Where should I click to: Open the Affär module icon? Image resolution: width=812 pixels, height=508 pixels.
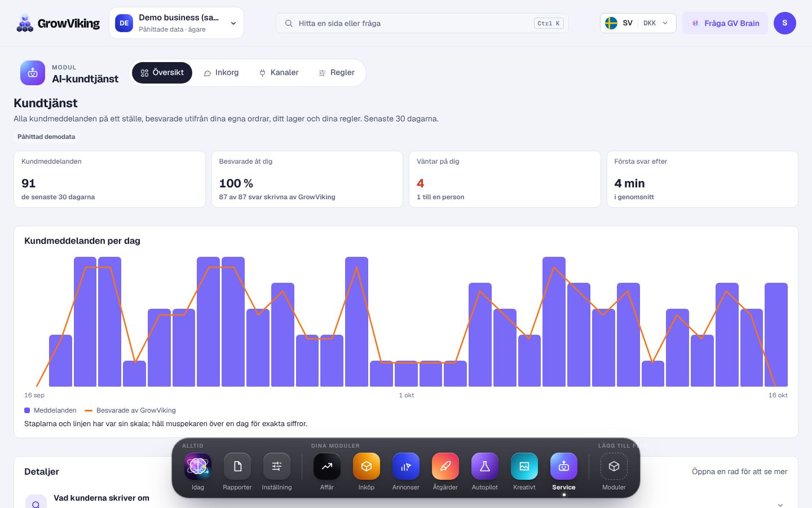327,466
